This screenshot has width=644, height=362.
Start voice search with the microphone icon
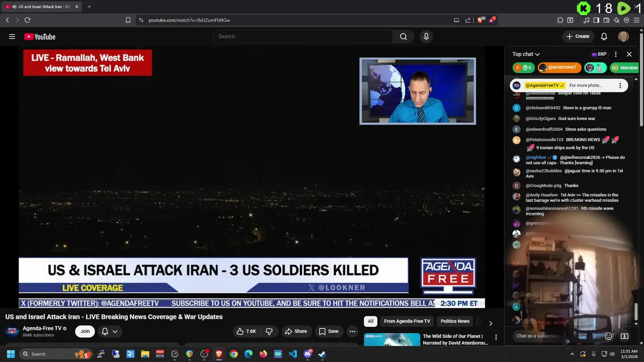pyautogui.click(x=426, y=36)
